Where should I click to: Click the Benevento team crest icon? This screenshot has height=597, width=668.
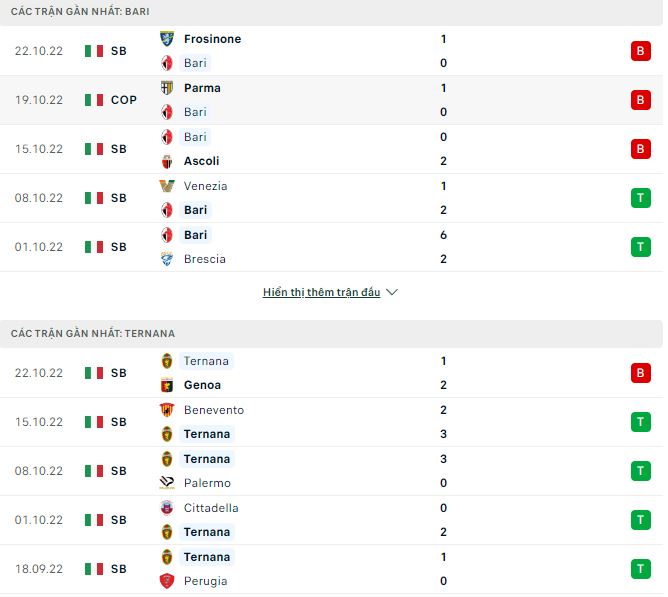(167, 410)
